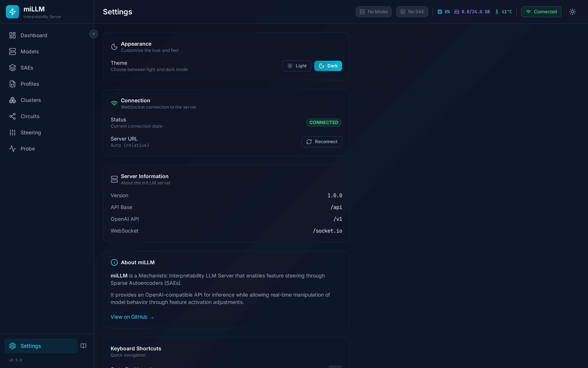588x368 pixels.
Task: Click the Keyboard Shortcuts heading
Action: coord(136,348)
